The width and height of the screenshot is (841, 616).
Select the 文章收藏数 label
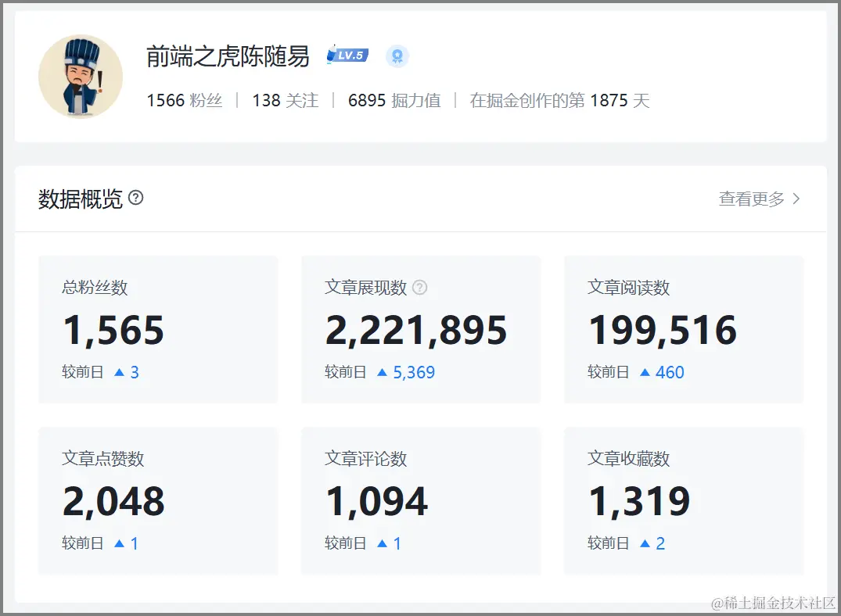click(x=629, y=458)
